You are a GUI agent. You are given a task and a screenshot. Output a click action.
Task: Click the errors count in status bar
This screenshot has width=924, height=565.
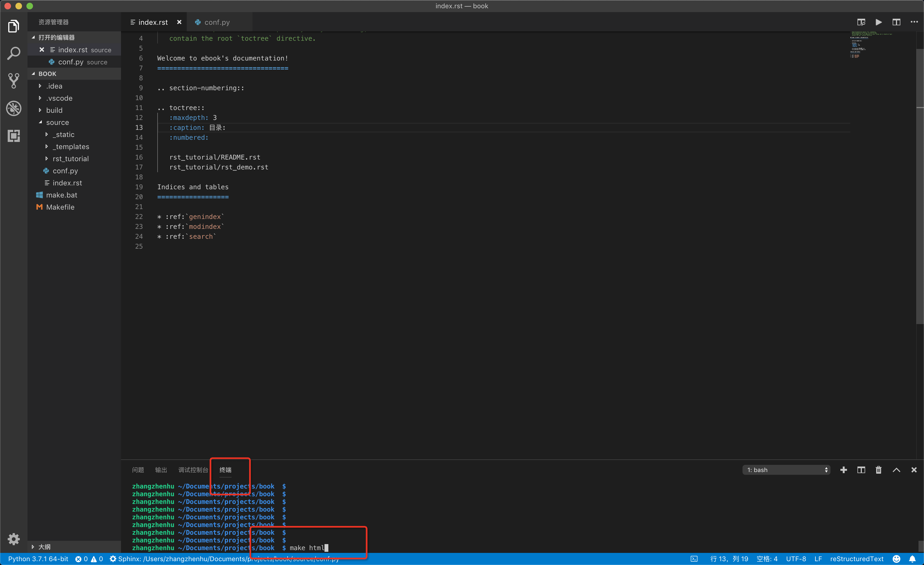tap(82, 559)
